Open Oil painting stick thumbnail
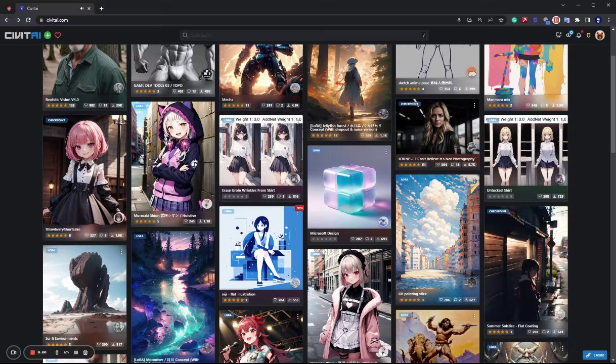Image resolution: width=616 pixels, height=364 pixels. tap(437, 233)
